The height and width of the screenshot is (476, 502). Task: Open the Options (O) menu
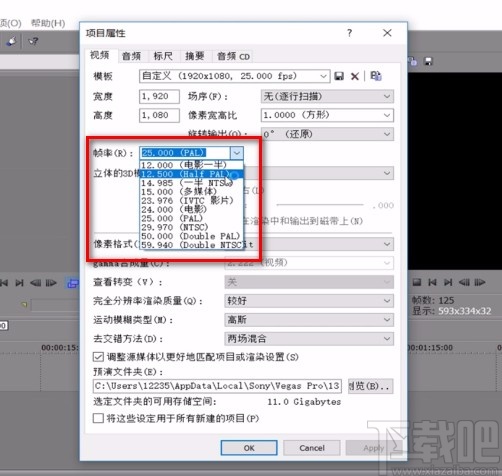(10, 23)
